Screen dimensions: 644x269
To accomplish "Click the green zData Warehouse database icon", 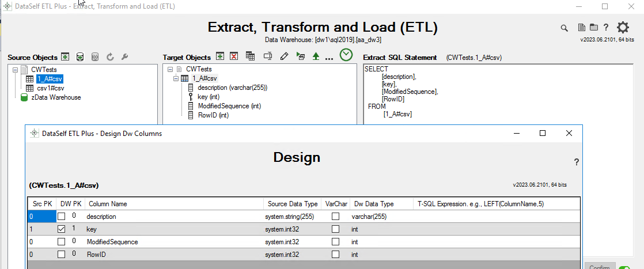I will pos(25,97).
